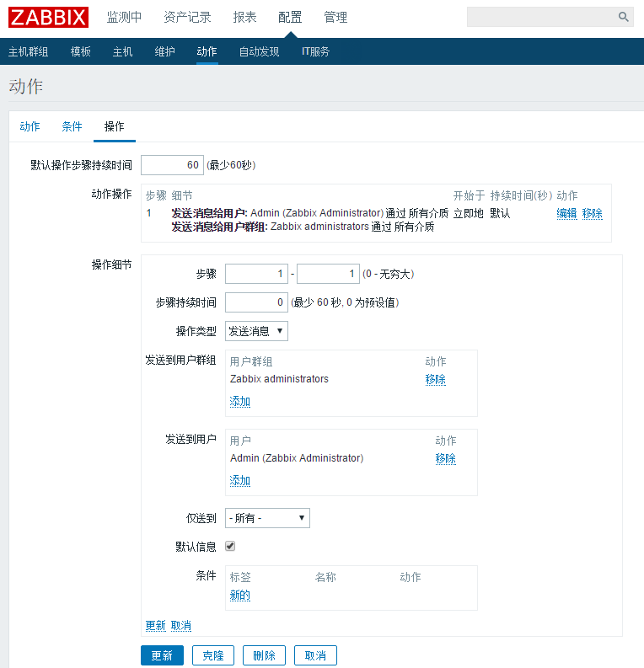Viewport: 644px width, 668px height.
Task: Toggle the 默认信息 checkbox
Action: (x=230, y=546)
